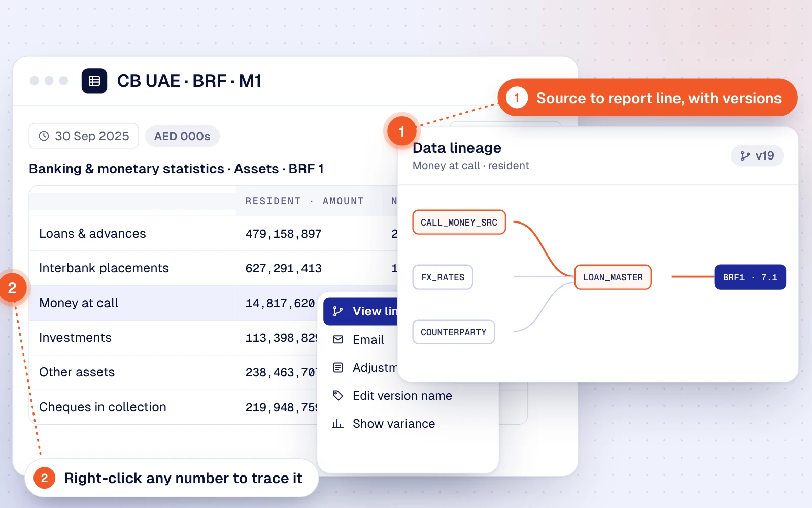Click amount 627,291,413

284,269
